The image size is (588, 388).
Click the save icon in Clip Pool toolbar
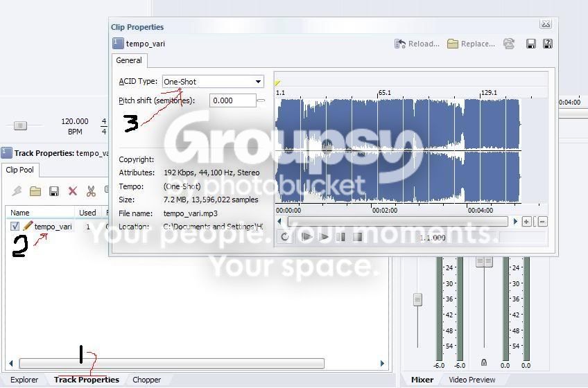coord(54,191)
